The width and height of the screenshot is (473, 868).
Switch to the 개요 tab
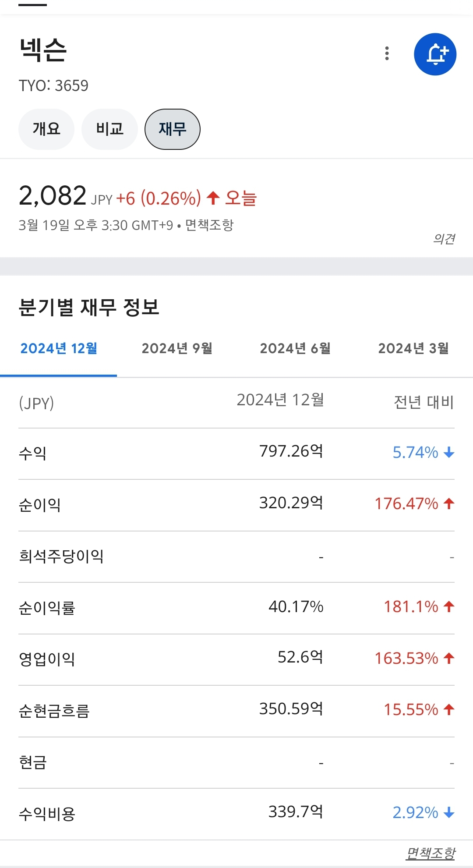[46, 129]
